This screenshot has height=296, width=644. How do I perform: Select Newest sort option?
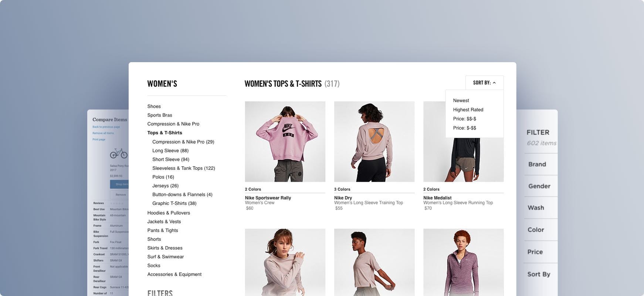461,101
